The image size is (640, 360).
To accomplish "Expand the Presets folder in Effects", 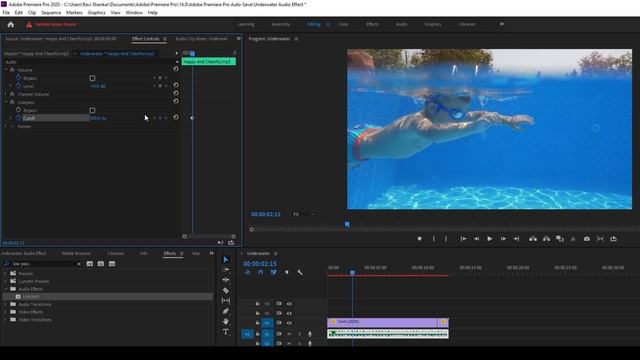I will tap(6, 273).
